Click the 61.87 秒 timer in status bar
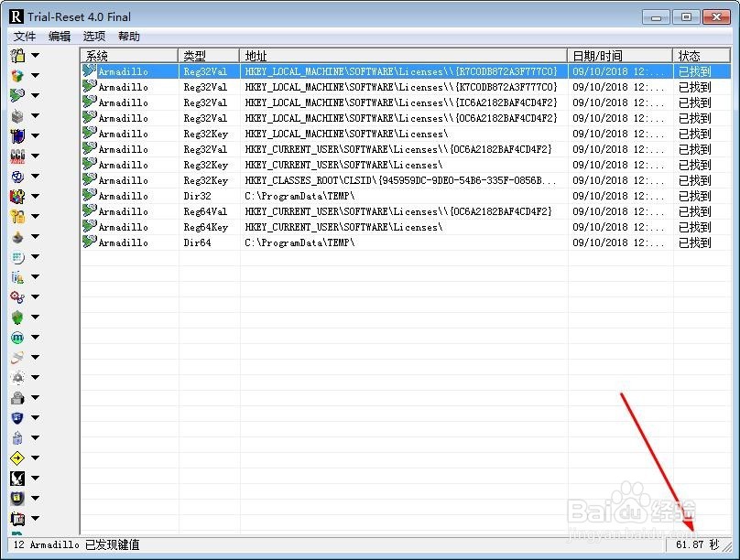Image resolution: width=740 pixels, height=560 pixels. 697,545
